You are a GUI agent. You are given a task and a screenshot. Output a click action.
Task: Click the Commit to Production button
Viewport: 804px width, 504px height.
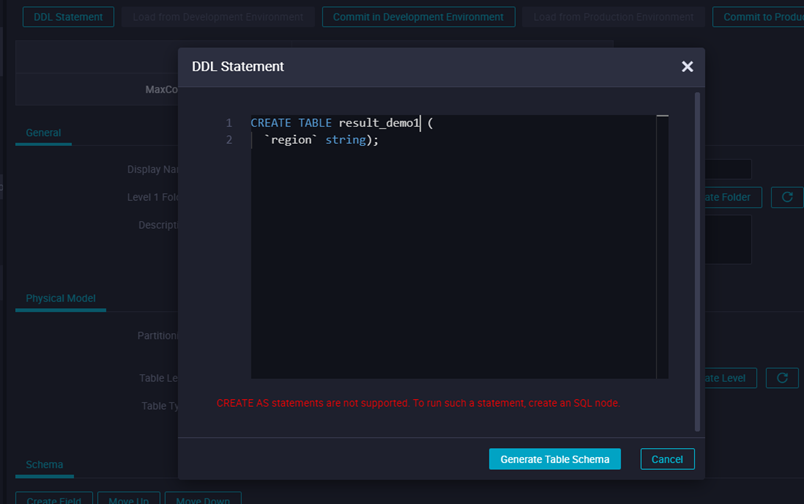pyautogui.click(x=758, y=17)
